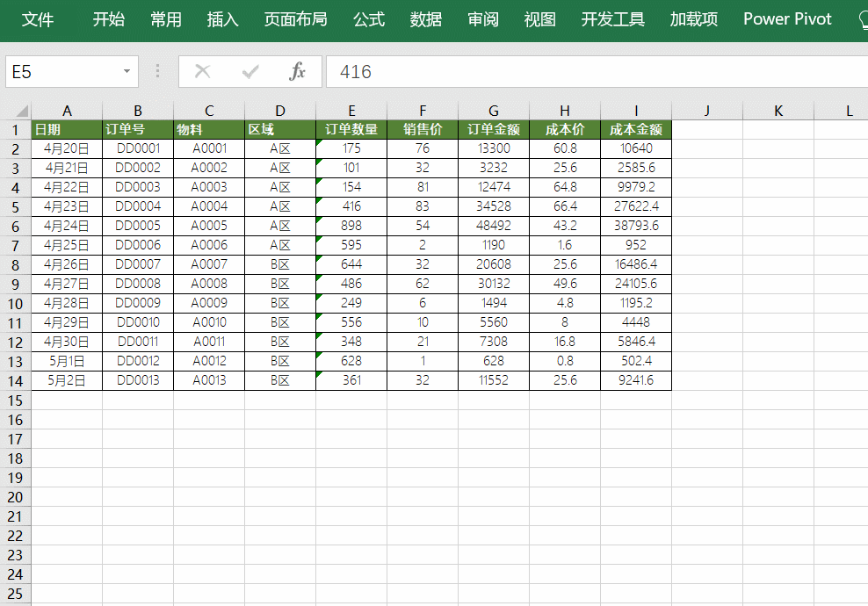Select the cell DD0013
This screenshot has height=606, width=868.
tap(138, 380)
